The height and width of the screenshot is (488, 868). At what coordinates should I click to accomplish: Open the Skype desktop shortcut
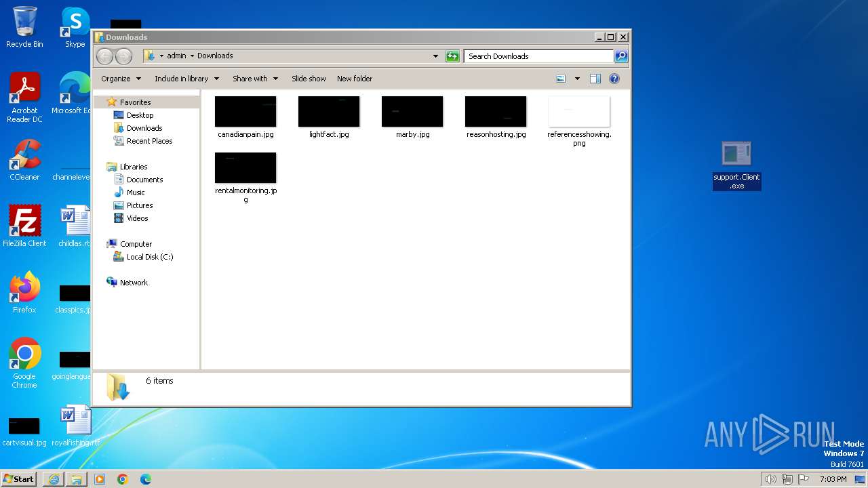pyautogui.click(x=75, y=27)
